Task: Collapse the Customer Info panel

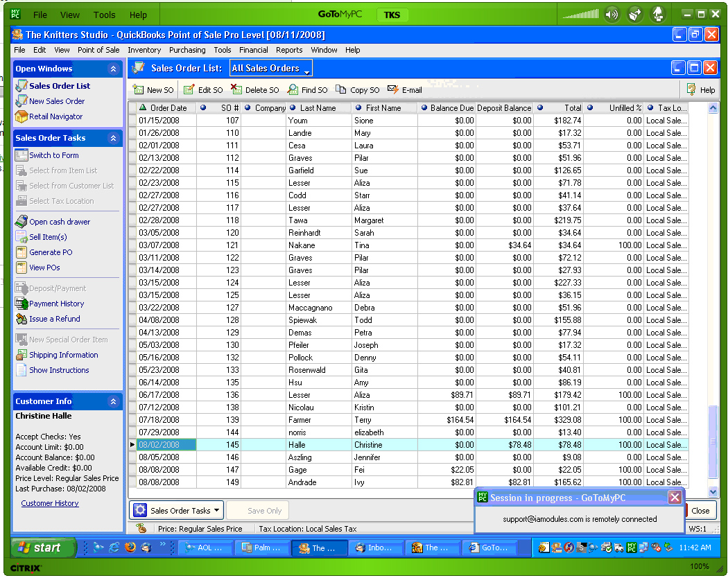Action: coord(113,401)
